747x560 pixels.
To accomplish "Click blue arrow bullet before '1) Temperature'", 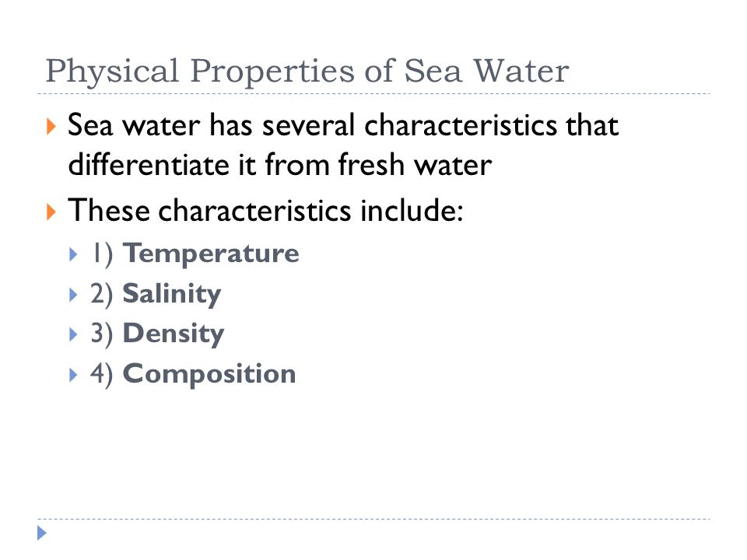I will [x=73, y=254].
